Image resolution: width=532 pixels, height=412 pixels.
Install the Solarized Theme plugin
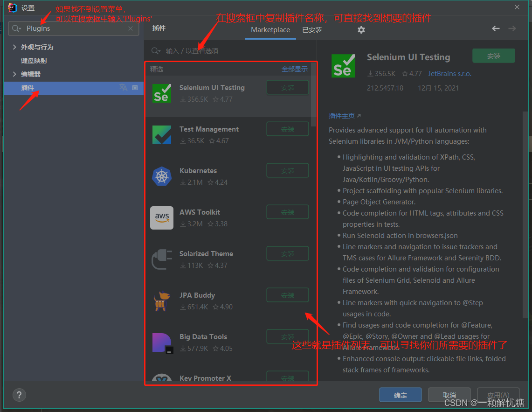click(288, 254)
